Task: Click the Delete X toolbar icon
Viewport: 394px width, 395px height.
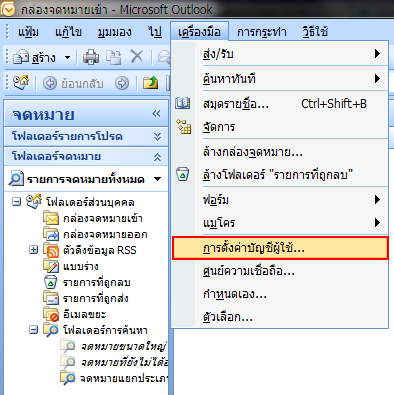Action: [137, 57]
